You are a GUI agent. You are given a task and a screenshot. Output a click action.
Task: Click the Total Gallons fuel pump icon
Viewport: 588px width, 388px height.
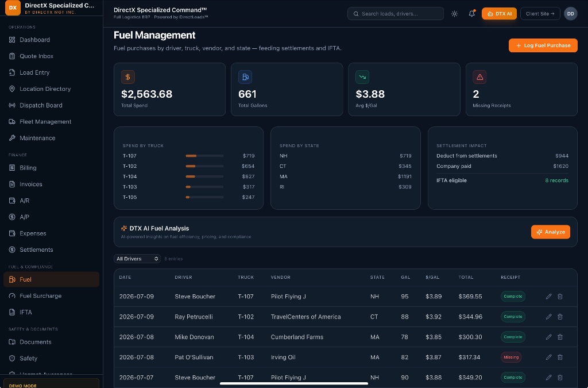coord(245,77)
